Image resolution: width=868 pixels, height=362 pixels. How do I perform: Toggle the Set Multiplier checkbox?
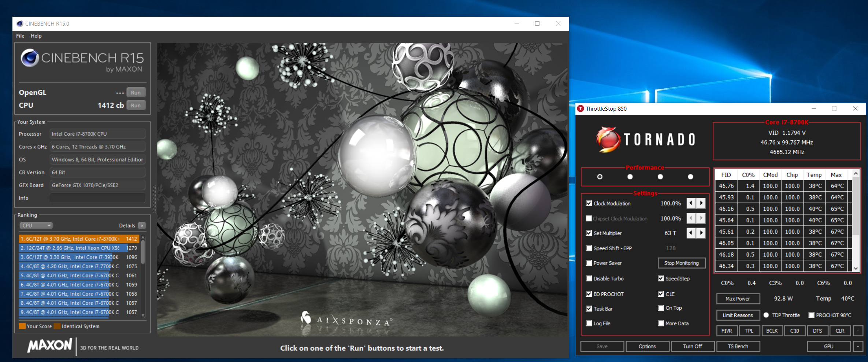click(x=589, y=233)
